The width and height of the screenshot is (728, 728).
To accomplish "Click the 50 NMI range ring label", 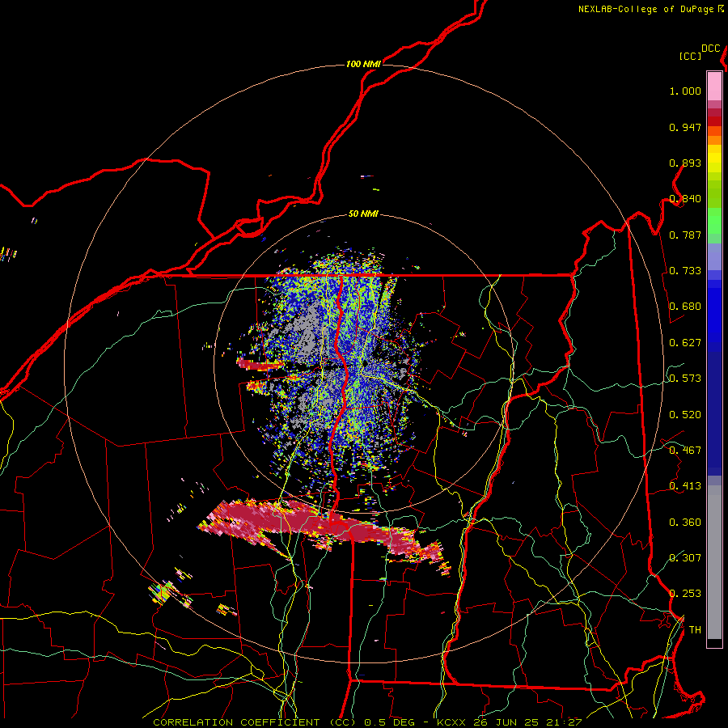I will 363,214.
